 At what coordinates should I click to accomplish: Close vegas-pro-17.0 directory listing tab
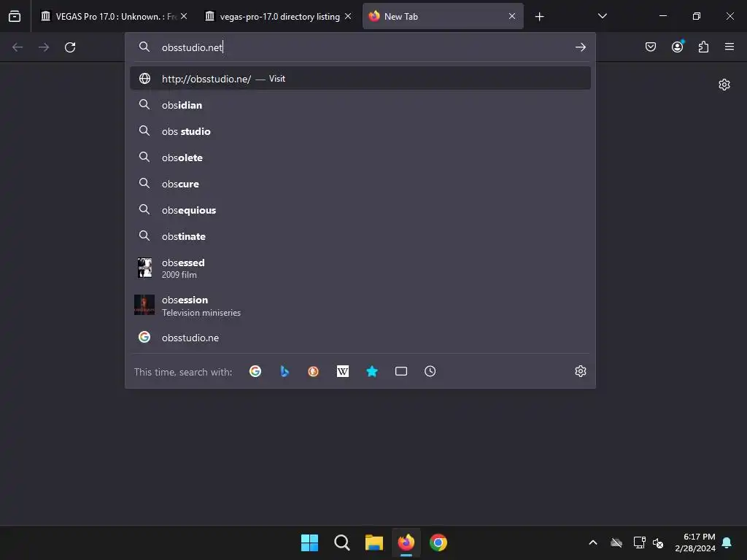[x=348, y=16]
